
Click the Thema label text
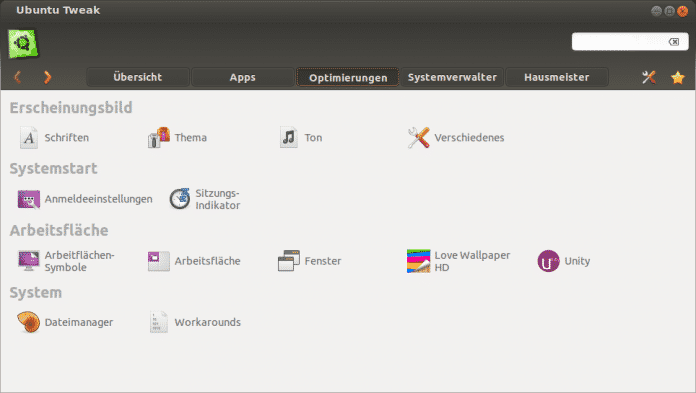coord(190,138)
